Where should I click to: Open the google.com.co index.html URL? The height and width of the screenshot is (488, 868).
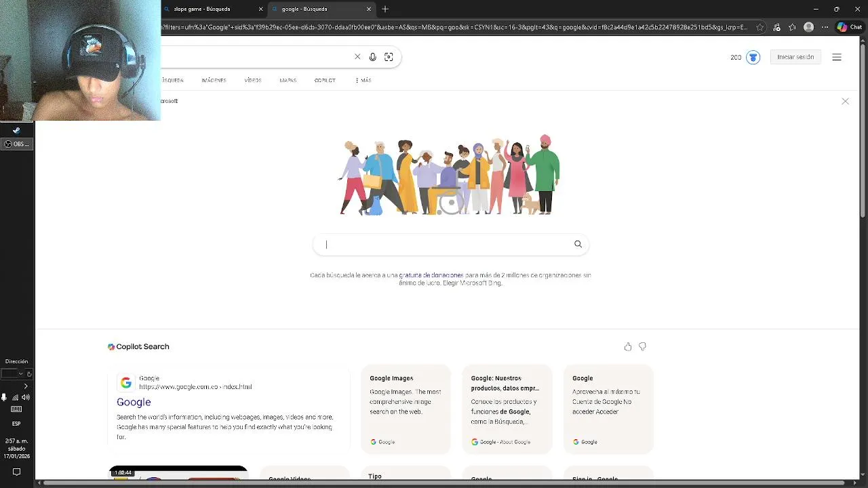coord(195,387)
